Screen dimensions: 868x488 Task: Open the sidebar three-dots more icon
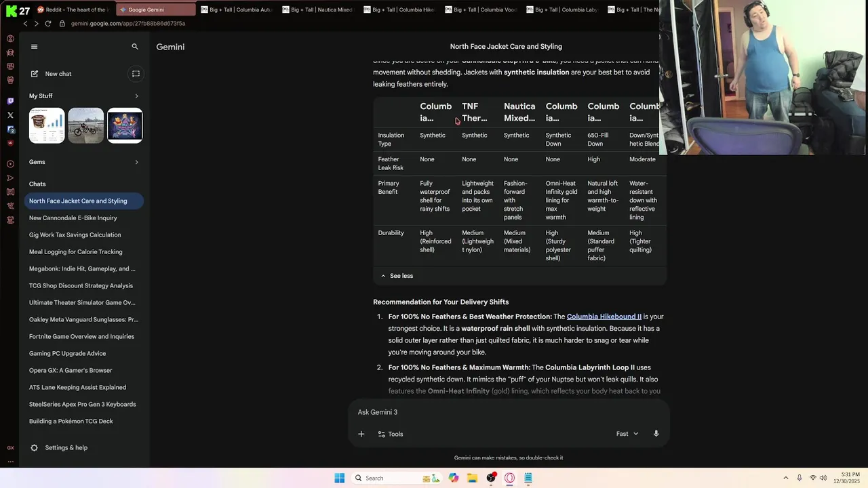click(10, 462)
